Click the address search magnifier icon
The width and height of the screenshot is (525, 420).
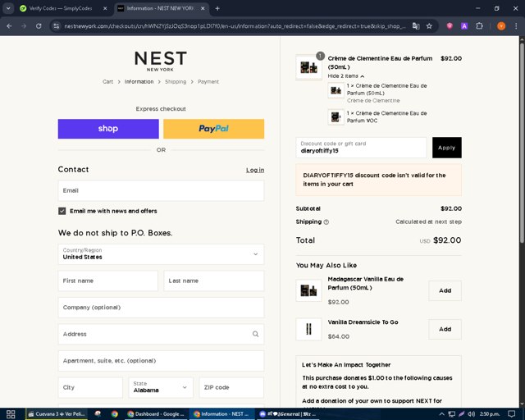coord(255,334)
